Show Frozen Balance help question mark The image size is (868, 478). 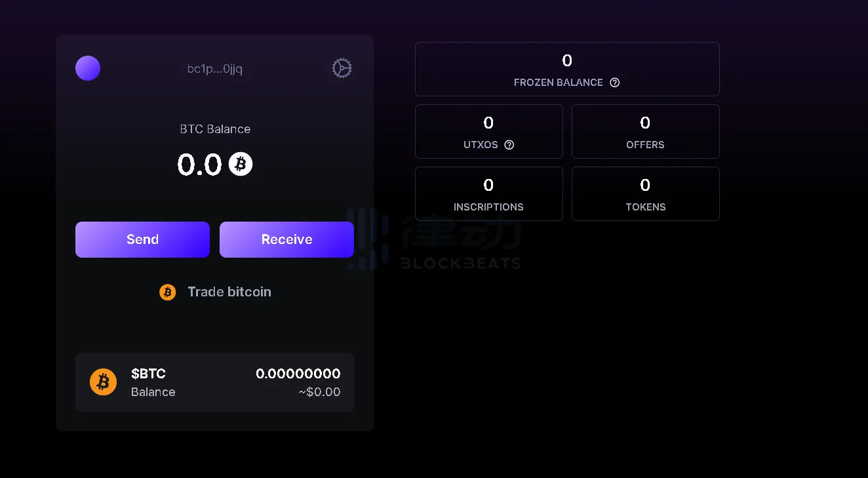(x=614, y=83)
